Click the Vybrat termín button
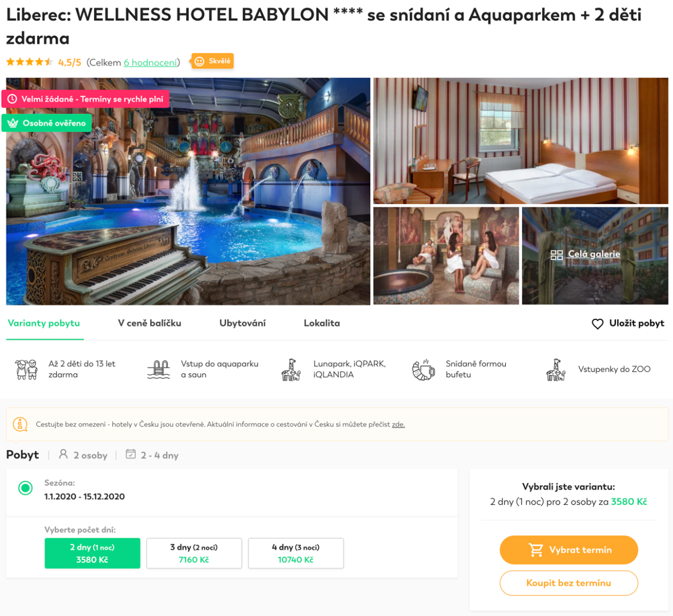Screen dimensions: 673x616 (569, 550)
